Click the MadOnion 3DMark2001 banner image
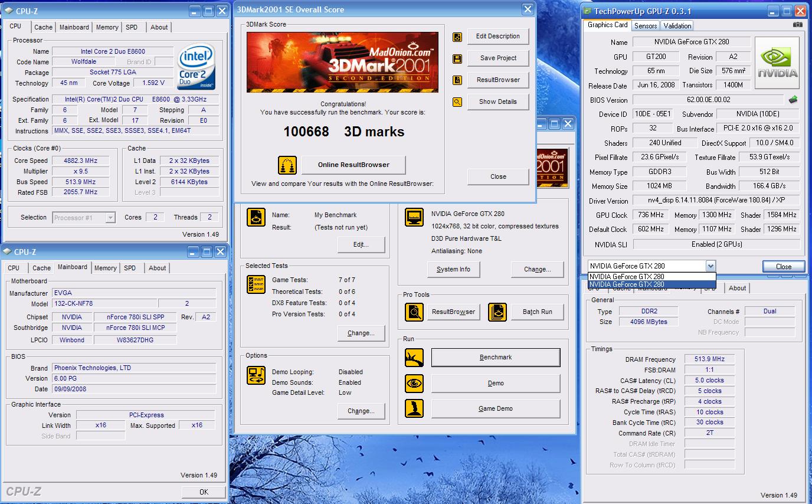Viewport: 812px width, 504px height. pyautogui.click(x=342, y=62)
